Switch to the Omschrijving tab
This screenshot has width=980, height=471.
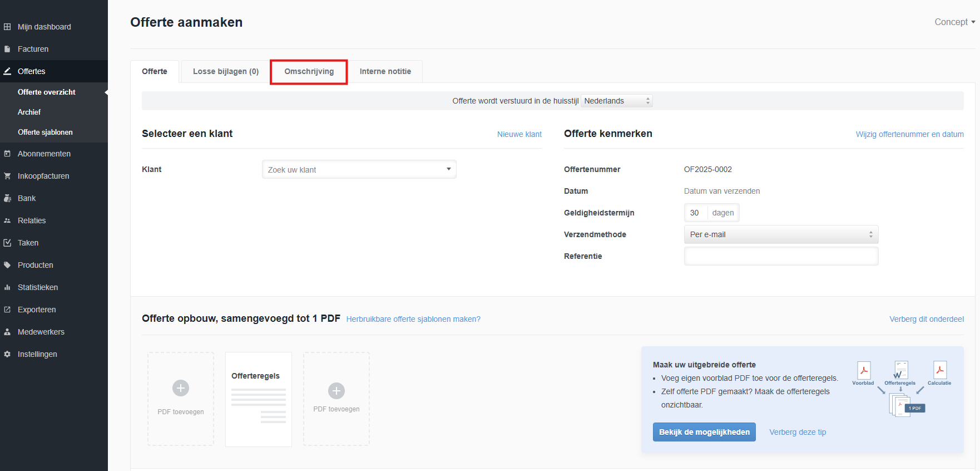(309, 72)
